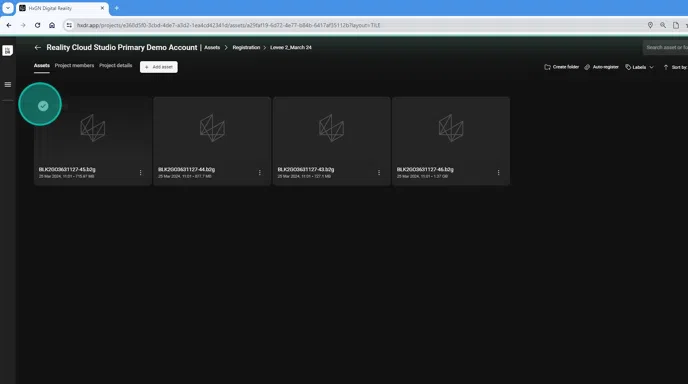Click the HxDR logo icon in sidebar
Viewport: 688px width, 384px height.
click(7, 50)
